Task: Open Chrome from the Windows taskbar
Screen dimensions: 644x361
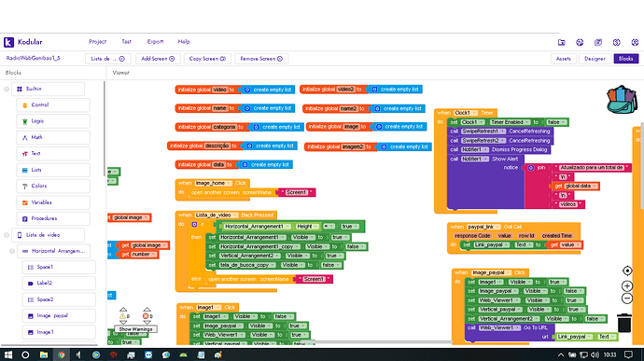Action: (62, 354)
